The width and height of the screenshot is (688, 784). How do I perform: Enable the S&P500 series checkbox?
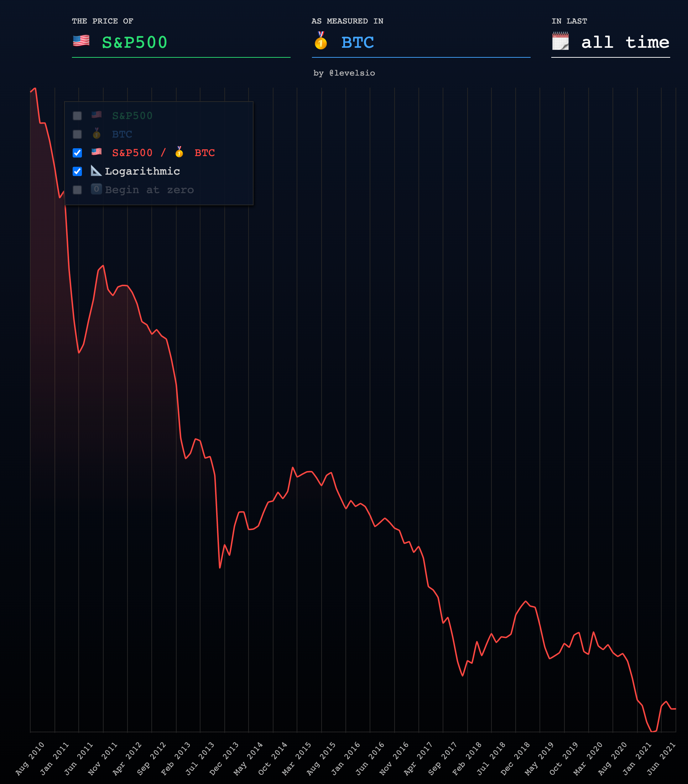click(x=77, y=116)
